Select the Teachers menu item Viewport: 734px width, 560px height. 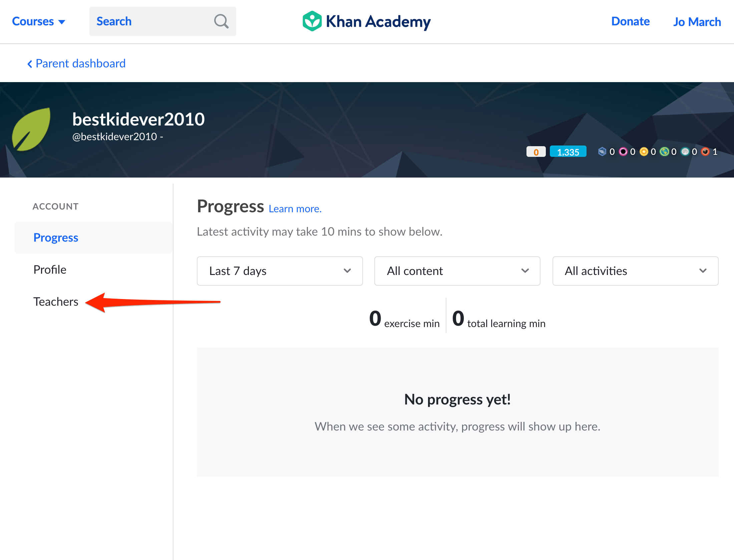(55, 301)
